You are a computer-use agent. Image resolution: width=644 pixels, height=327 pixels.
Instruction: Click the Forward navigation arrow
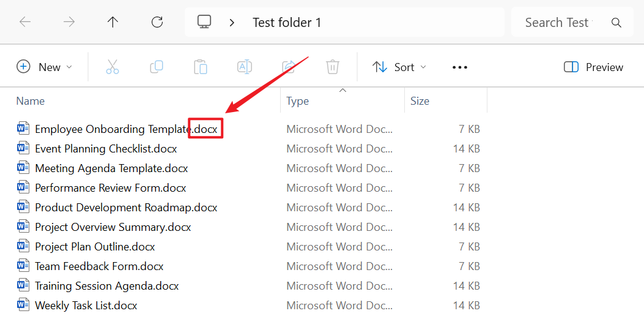pyautogui.click(x=69, y=23)
